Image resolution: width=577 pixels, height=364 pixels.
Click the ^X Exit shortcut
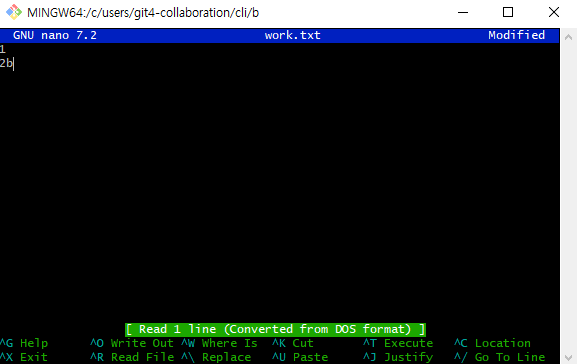coord(24,357)
